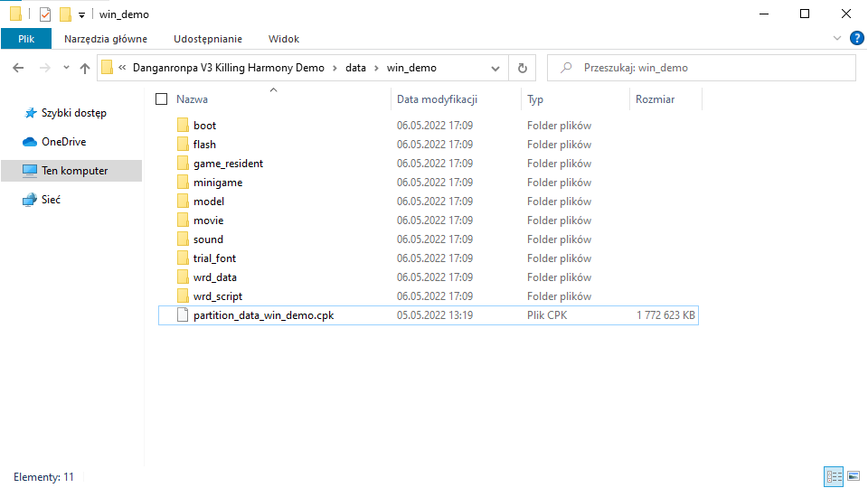Refresh the win_demo folder view
This screenshot has width=868, height=488.
tap(522, 68)
